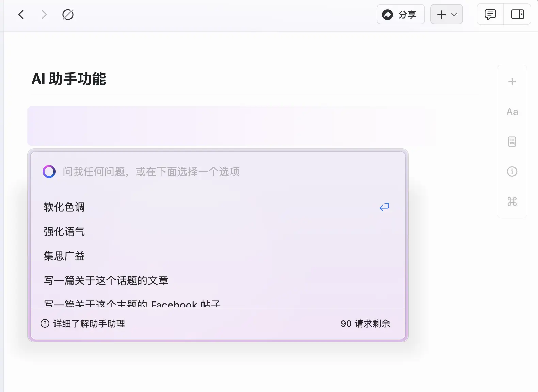
Task: Focus the 问我任何问题 input field
Action: [x=218, y=171]
